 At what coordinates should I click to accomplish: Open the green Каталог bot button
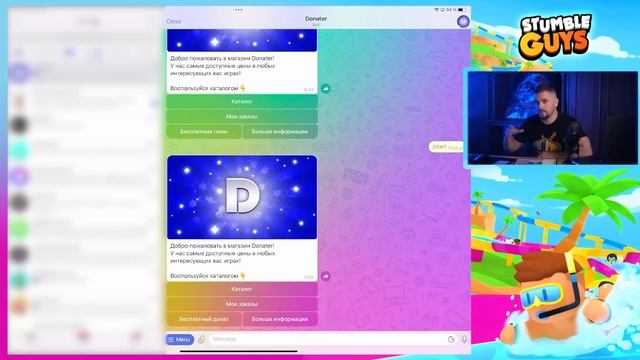pos(242,102)
